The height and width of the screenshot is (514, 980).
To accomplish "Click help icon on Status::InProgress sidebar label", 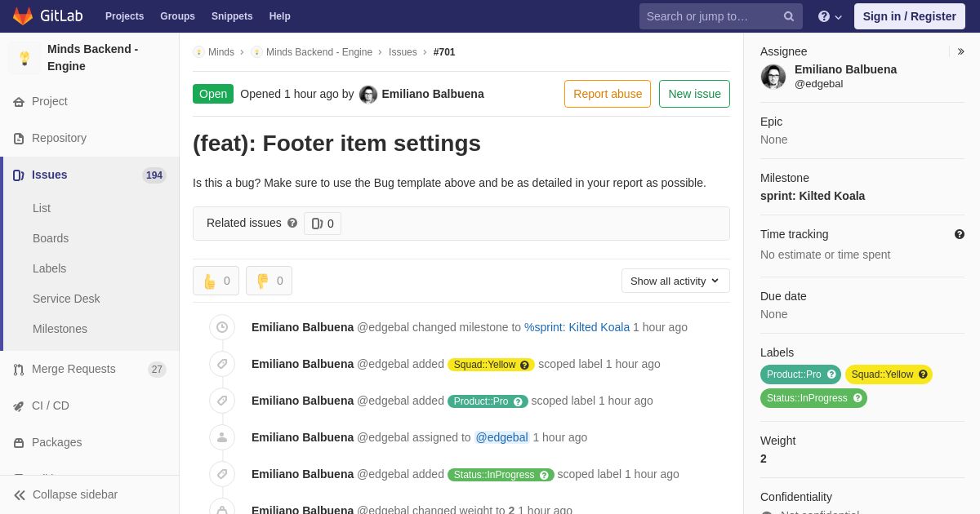I will (857, 398).
